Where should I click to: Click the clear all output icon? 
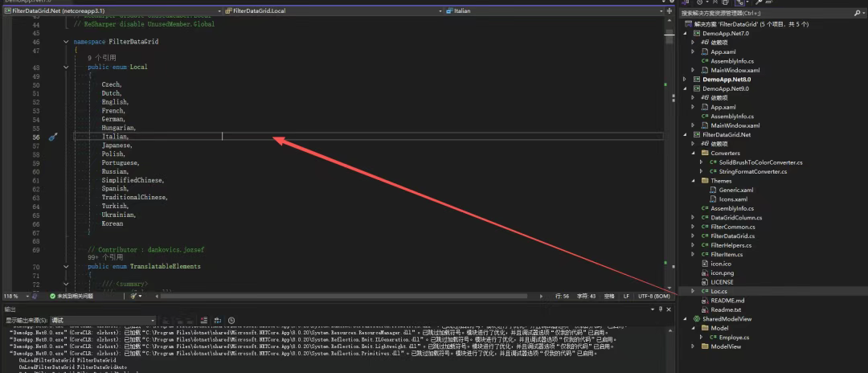point(204,321)
